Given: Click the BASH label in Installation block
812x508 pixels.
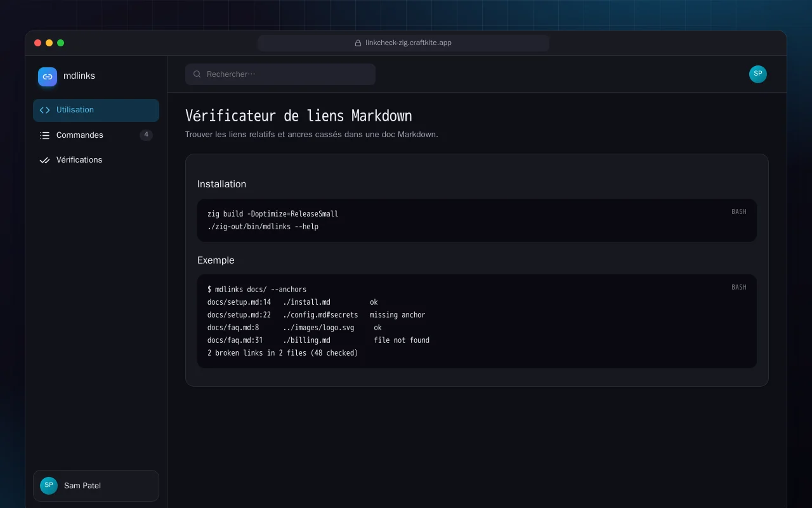Looking at the screenshot, I should (739, 212).
